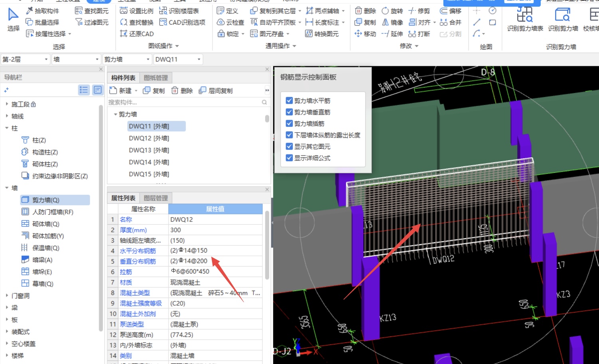Select the 两点辅轴 two-point auxiliary axis tool
Screen dimensions: 599x364
click(323, 11)
